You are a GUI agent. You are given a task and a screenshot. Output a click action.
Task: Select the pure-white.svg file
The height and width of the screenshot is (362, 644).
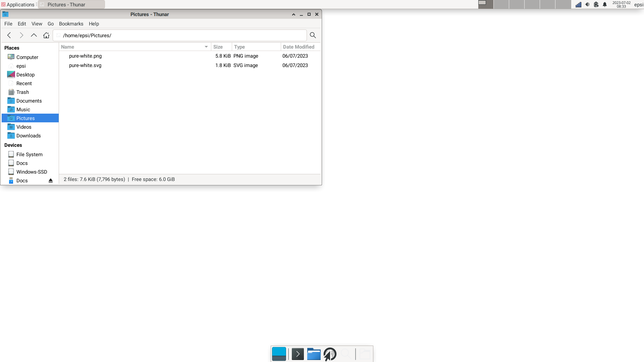[85, 65]
